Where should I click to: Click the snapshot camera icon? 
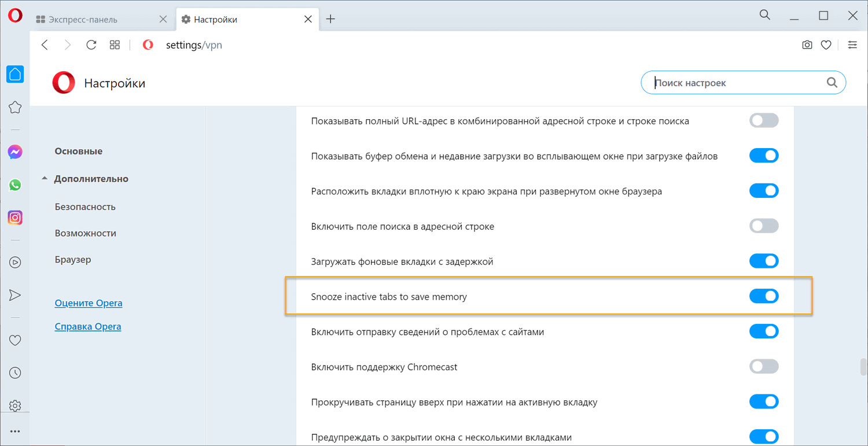(x=807, y=45)
